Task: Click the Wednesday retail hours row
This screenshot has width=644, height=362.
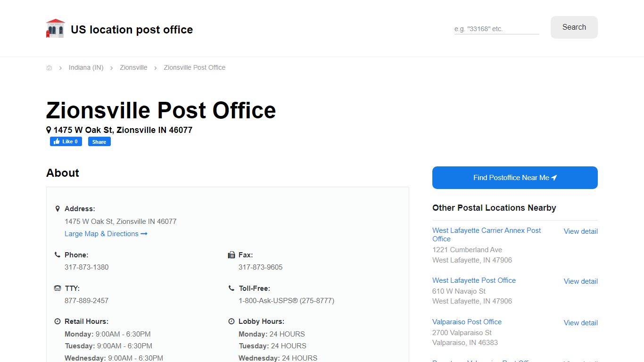Action: pos(114,358)
